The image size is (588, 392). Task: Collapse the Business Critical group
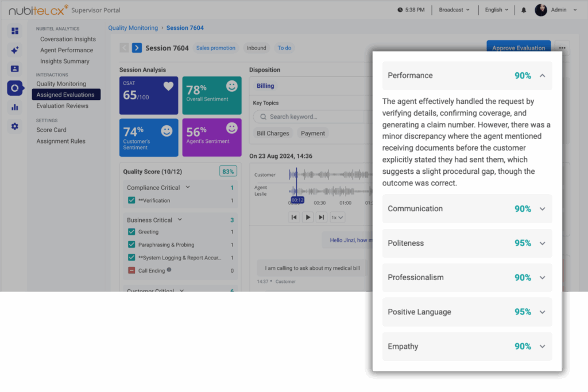pyautogui.click(x=180, y=220)
